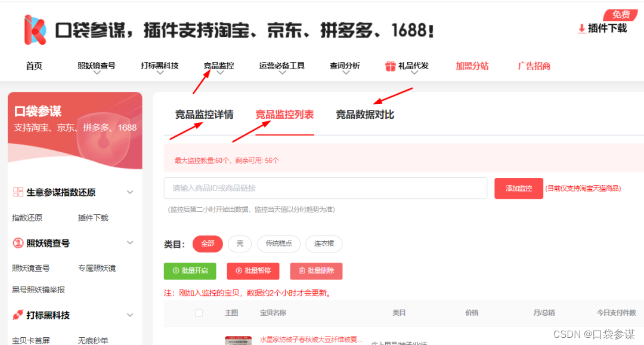Click the 口袋参谋 K logo icon
The width and height of the screenshot is (644, 345).
point(35,30)
